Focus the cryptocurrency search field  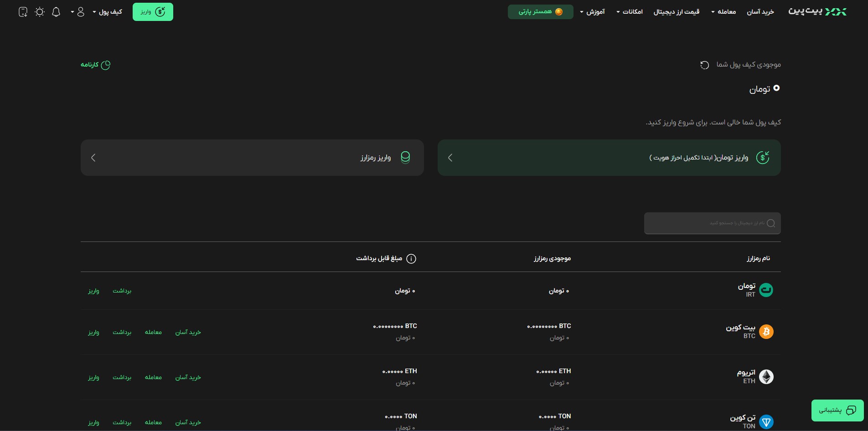click(713, 223)
